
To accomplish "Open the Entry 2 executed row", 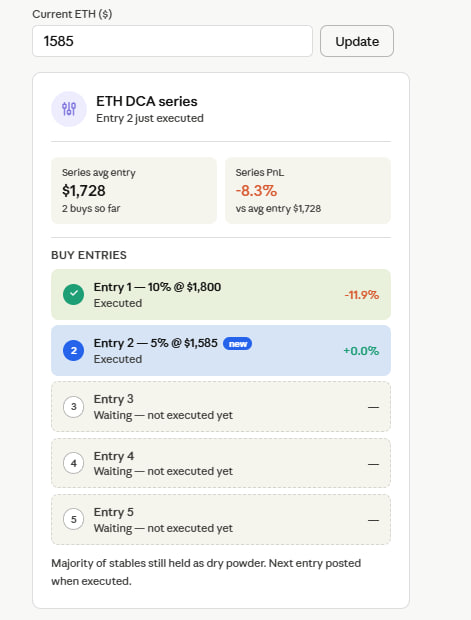I will click(221, 351).
